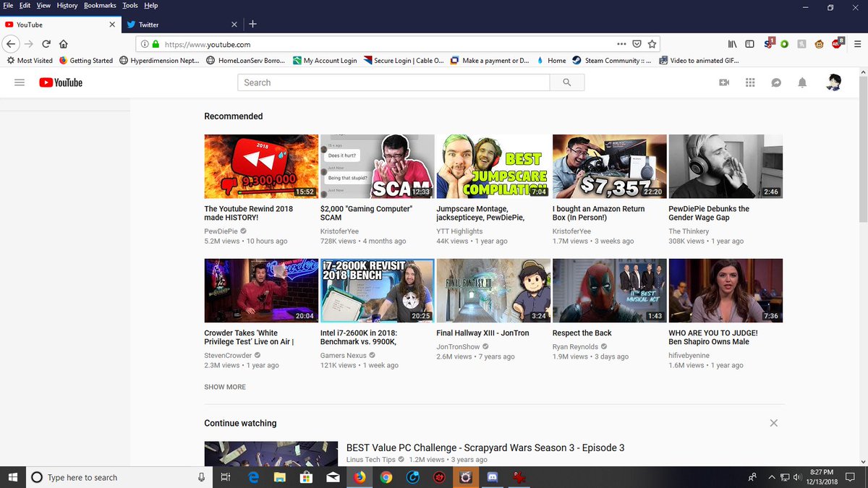This screenshot has width=868, height=488.
Task: Click the Firefox home button
Action: pyautogui.click(x=64, y=43)
